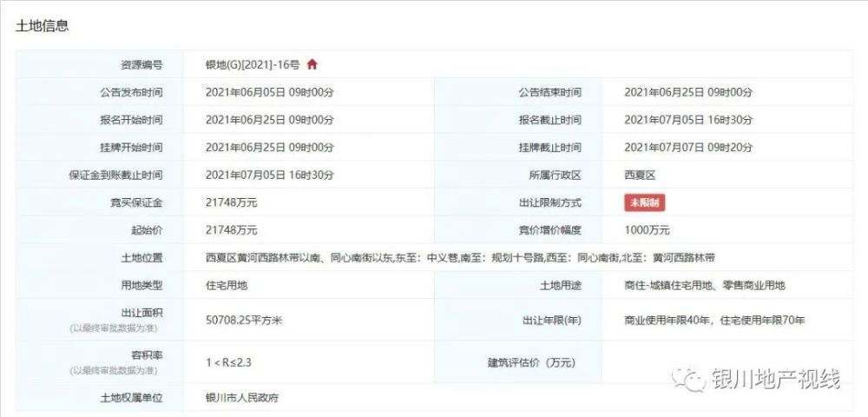The height and width of the screenshot is (417, 868).
Task: Click the 竞价增价幅度 label
Action: pyautogui.click(x=550, y=230)
